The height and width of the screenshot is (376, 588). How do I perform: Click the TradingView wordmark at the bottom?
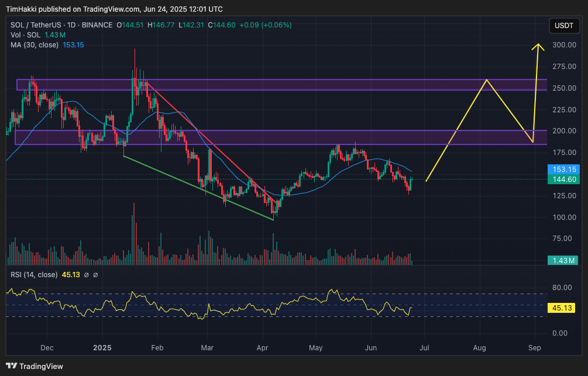click(41, 367)
